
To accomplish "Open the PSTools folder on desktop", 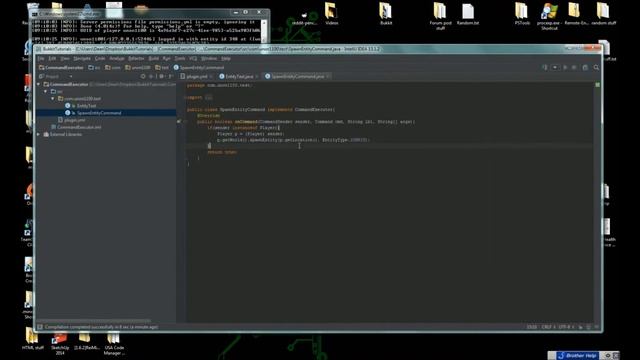I will pyautogui.click(x=522, y=14).
